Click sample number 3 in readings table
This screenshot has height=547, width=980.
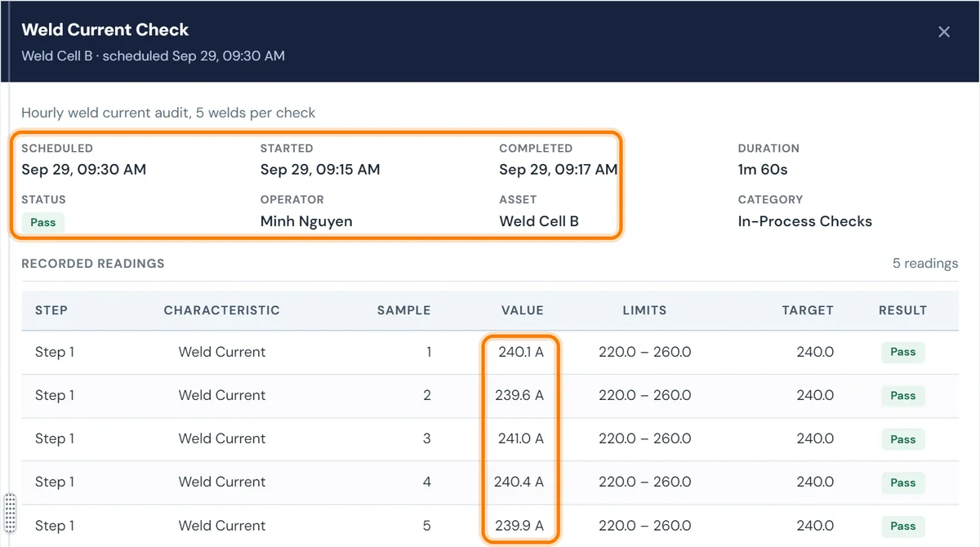click(x=427, y=438)
